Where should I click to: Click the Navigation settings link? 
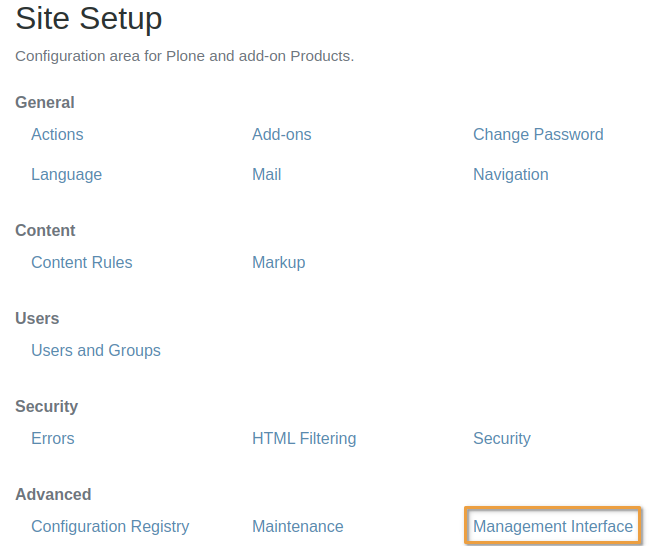[x=510, y=174]
